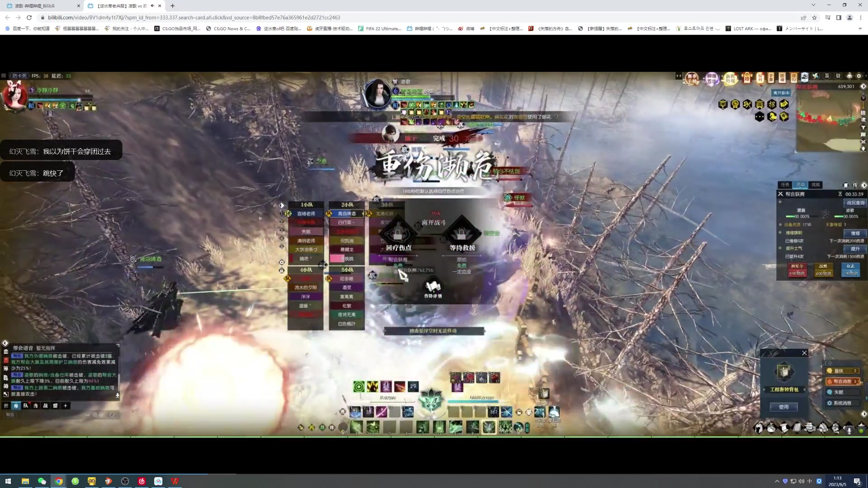Open the 失眠 chat notification
The height and width of the screenshot is (488, 868).
(842, 392)
